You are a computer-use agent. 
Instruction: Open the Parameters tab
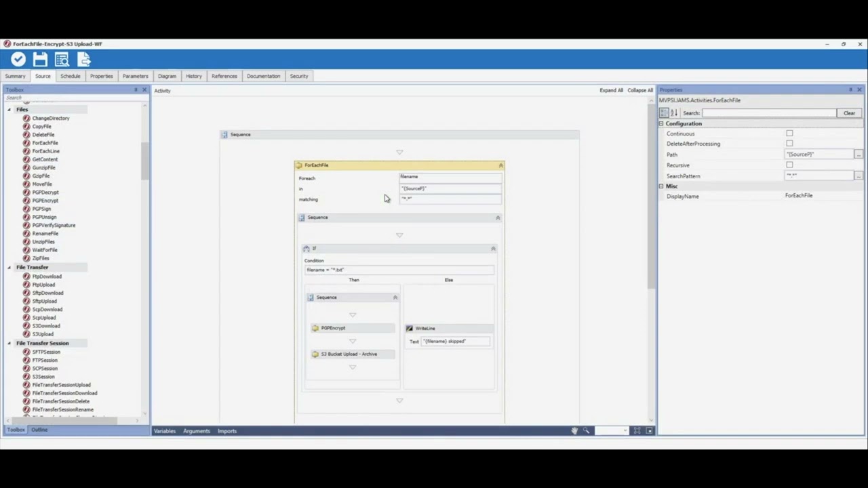click(x=135, y=76)
